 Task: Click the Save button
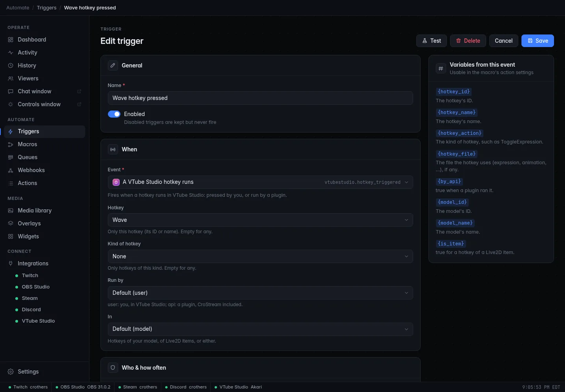(x=538, y=41)
